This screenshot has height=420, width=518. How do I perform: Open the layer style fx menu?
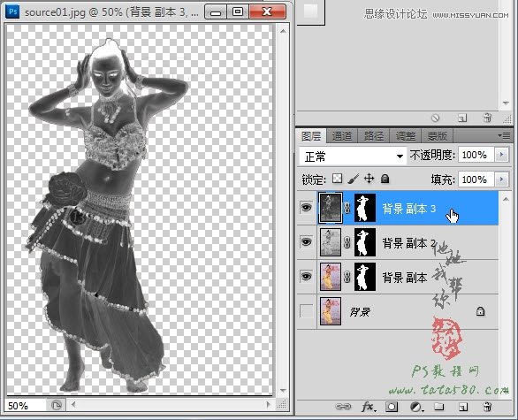368,407
